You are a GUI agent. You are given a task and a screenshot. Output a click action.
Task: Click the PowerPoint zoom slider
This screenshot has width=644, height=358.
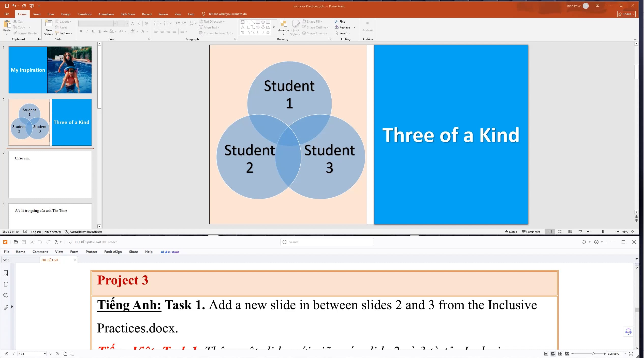tap(603, 232)
